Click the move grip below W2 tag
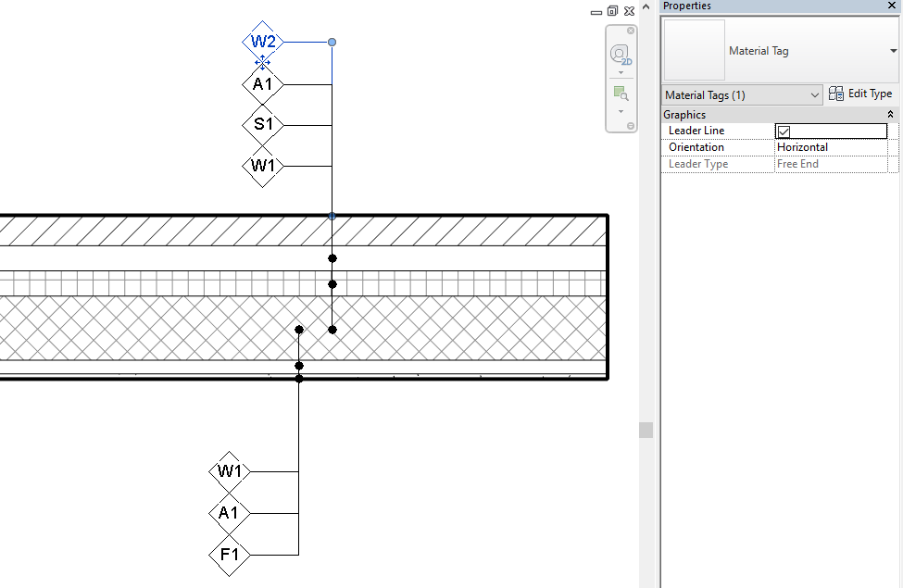 tap(263, 61)
